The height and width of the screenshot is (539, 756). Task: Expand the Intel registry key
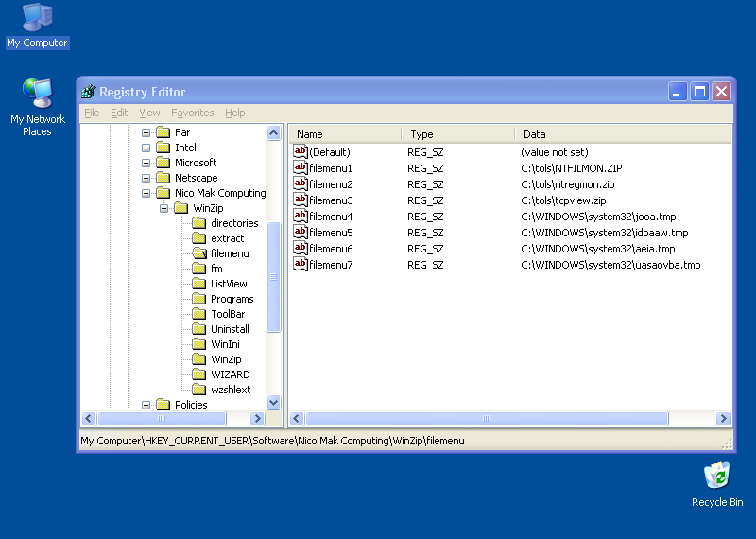pos(146,148)
